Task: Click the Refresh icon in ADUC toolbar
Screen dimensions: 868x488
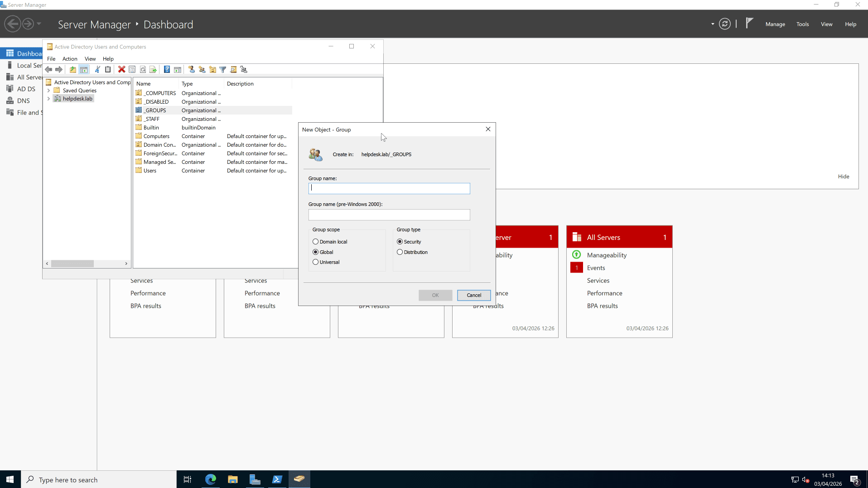Action: [143, 69]
